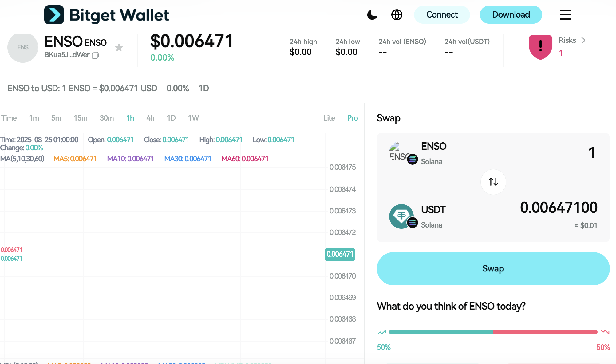Click the ≈ $0.01 estimate text
Image resolution: width=616 pixels, height=364 pixels.
click(x=586, y=226)
